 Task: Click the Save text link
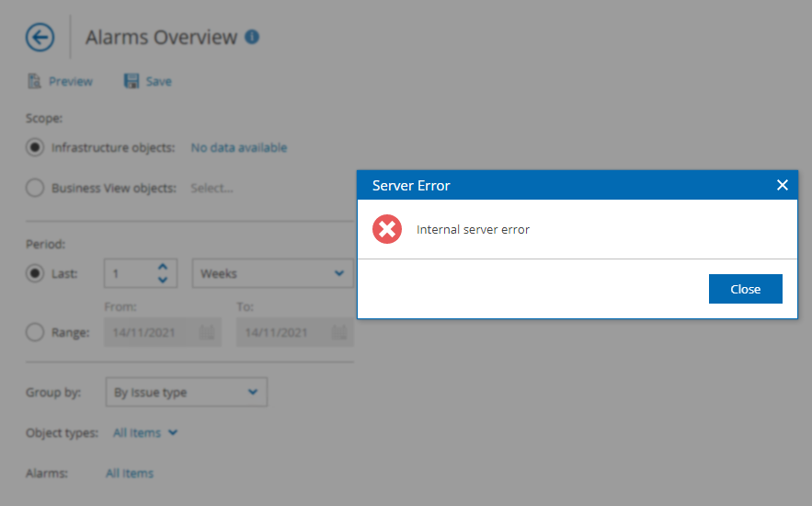(x=158, y=81)
